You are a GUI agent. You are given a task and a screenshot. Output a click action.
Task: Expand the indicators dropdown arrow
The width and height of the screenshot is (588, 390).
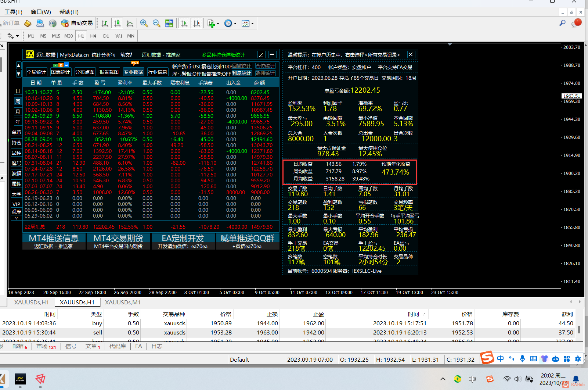point(218,24)
